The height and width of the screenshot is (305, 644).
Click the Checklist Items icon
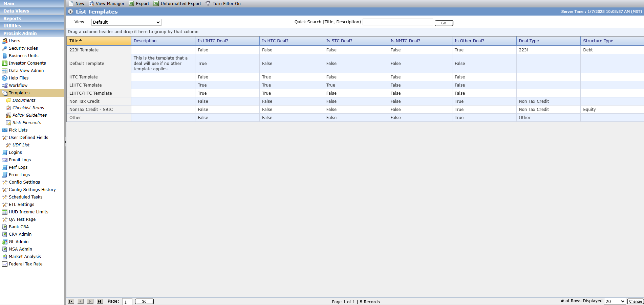pyautogui.click(x=8, y=108)
